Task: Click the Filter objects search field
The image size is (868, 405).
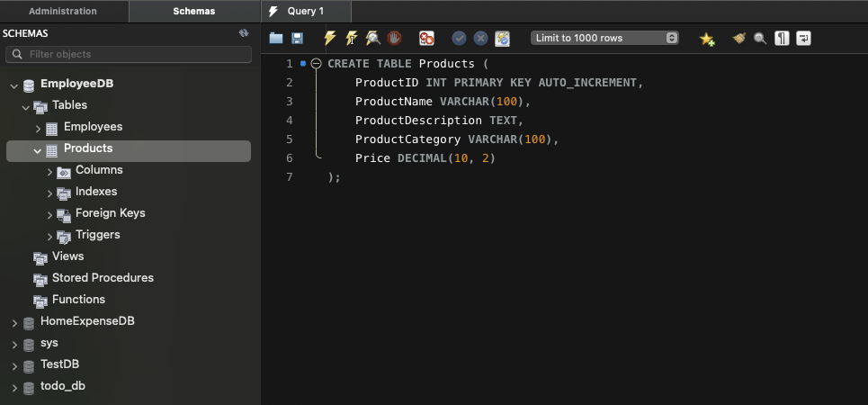Action: (129, 55)
